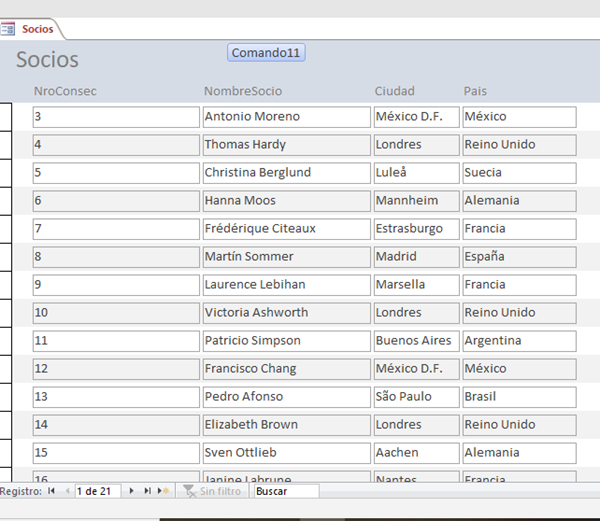Click the España country field

(x=519, y=257)
